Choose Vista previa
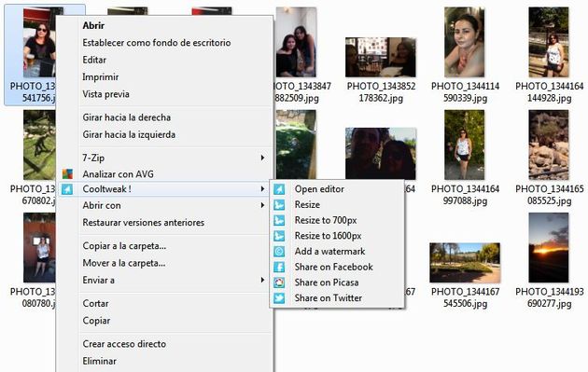 105,94
